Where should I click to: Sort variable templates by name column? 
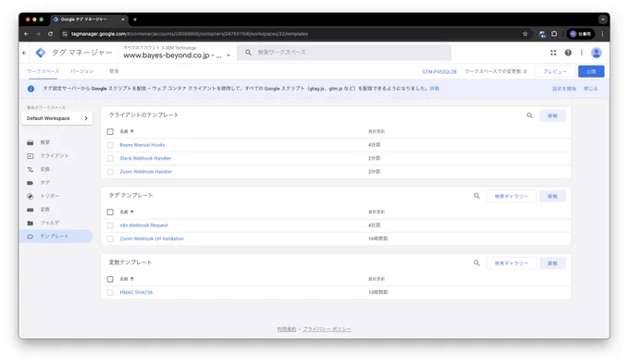[x=127, y=279]
